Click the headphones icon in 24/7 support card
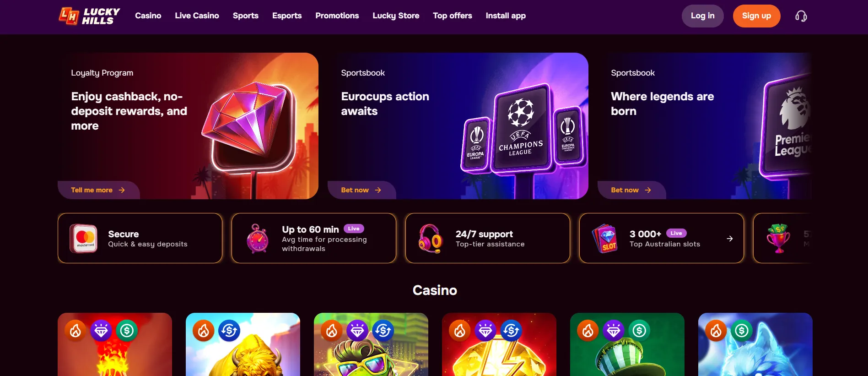Viewport: 868px width, 376px height. (431, 238)
